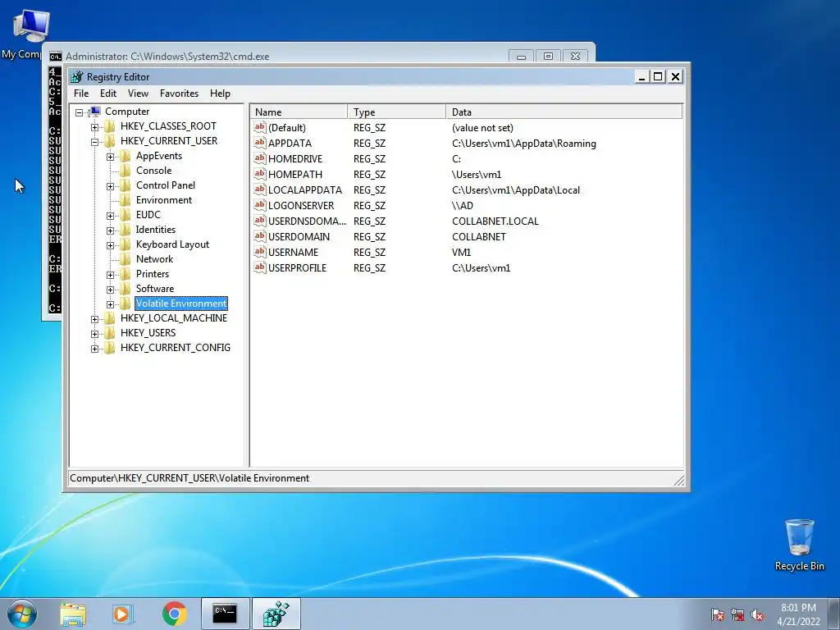The height and width of the screenshot is (630, 840).
Task: Select the (Default) string value icon
Action: (x=260, y=127)
